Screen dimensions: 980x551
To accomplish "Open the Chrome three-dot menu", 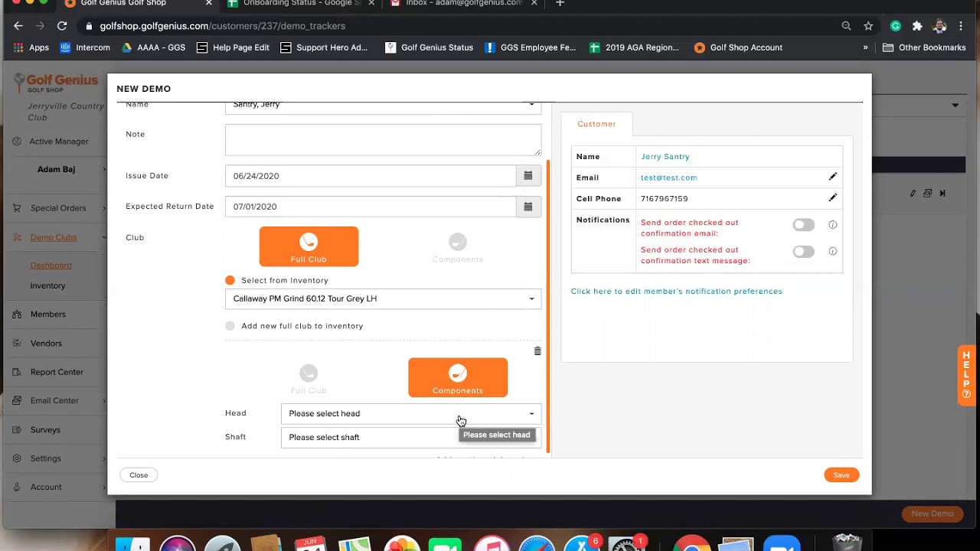I will (x=961, y=26).
